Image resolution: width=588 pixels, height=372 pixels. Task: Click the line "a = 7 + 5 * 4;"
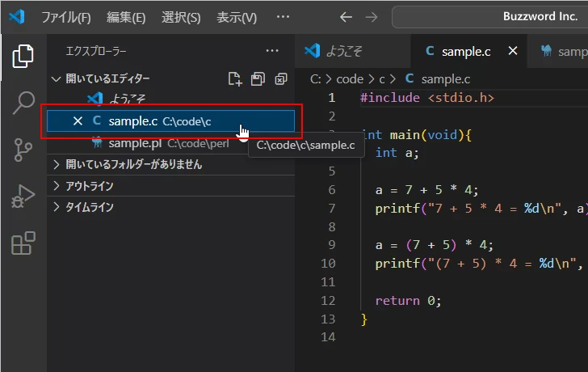426,190
